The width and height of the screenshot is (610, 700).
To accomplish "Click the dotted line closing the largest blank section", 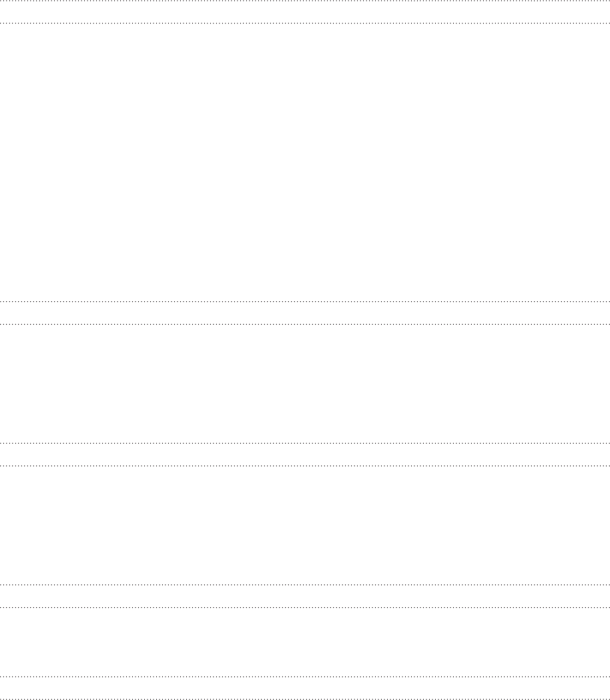I will [x=305, y=302].
